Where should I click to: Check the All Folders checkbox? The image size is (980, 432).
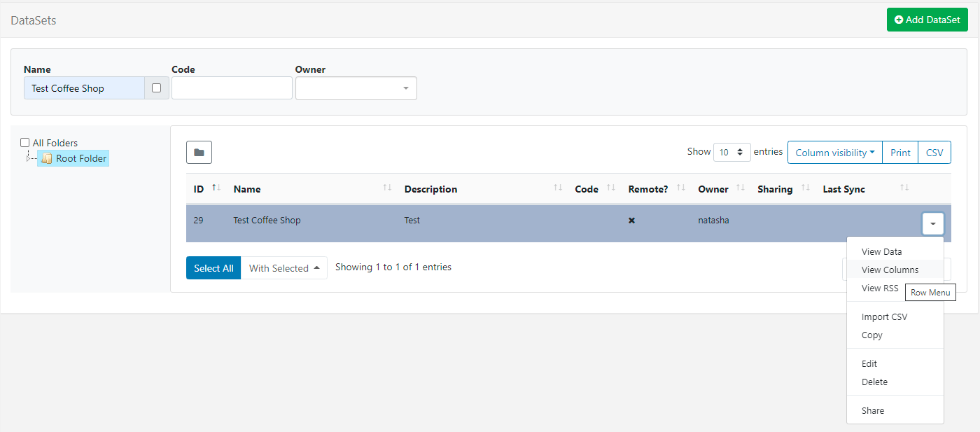24,142
